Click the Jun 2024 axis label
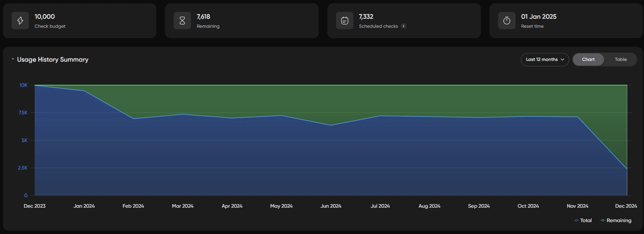644x234 pixels. tap(331, 206)
